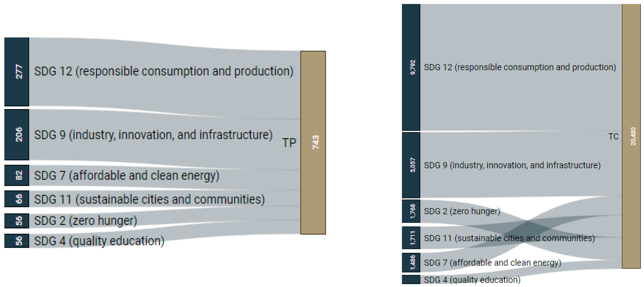Click the right chart SDG 4 node

411,280
